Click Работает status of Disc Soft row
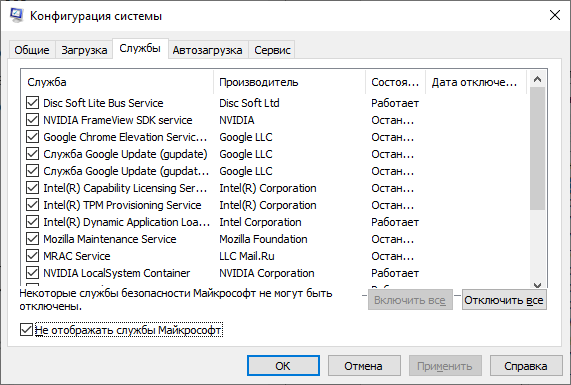The height and width of the screenshot is (385, 571). point(395,103)
